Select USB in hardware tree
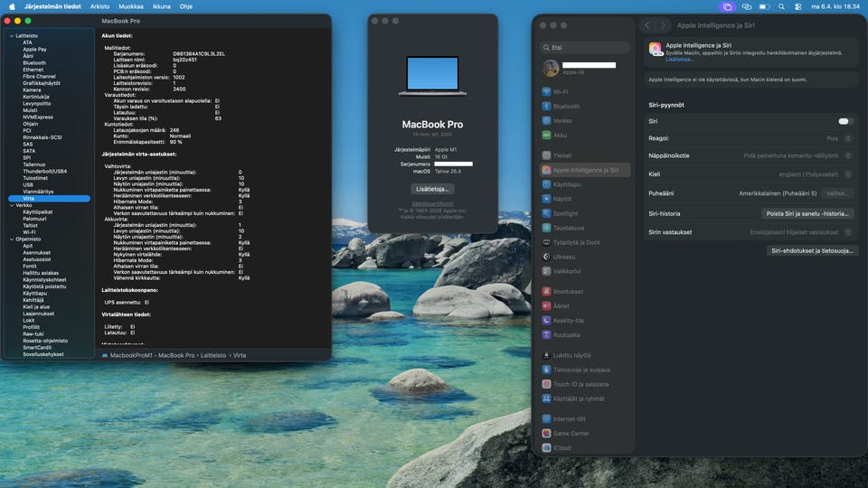The height and width of the screenshot is (488, 868). [x=28, y=184]
